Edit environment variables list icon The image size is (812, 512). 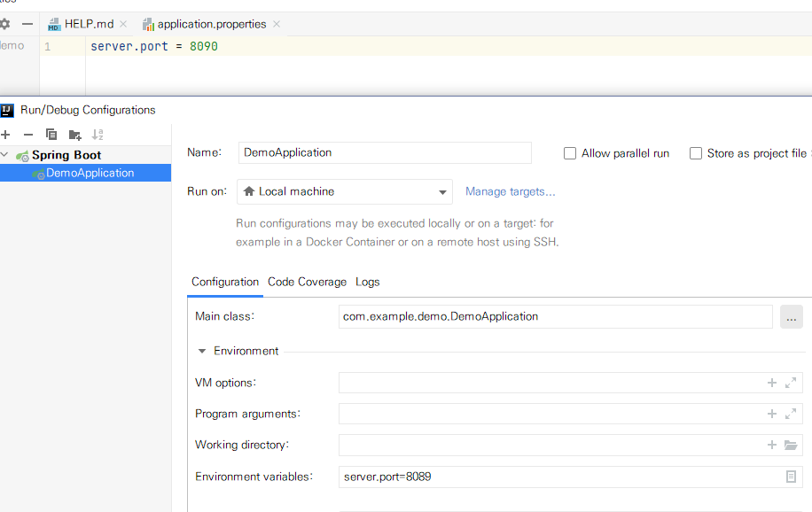[791, 477]
